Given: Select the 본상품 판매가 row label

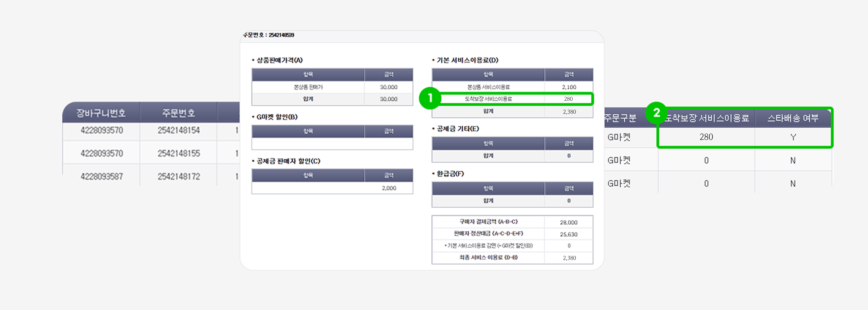Looking at the screenshot, I should point(308,87).
